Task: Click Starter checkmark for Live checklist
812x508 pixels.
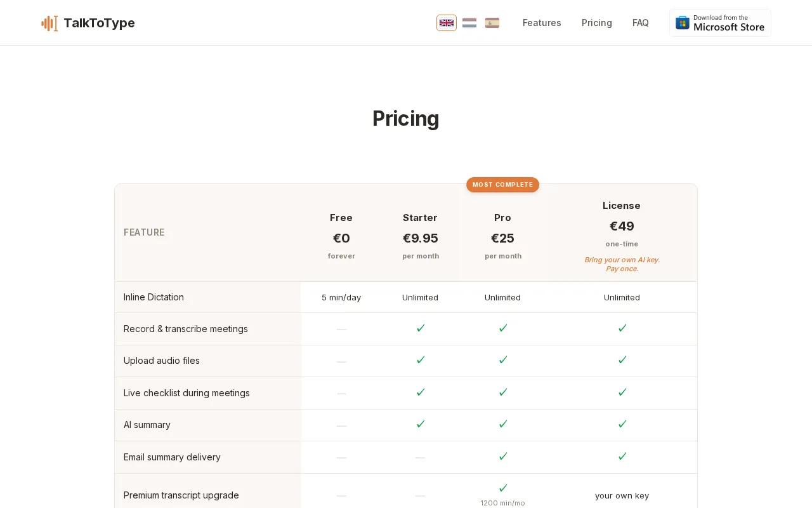Action: coord(420,392)
